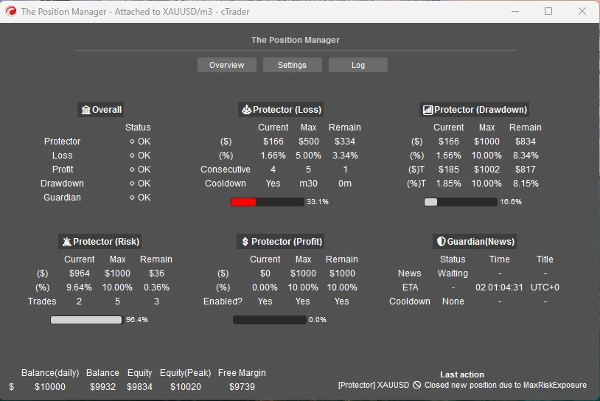Click The Position Manager title heading

coord(295,40)
